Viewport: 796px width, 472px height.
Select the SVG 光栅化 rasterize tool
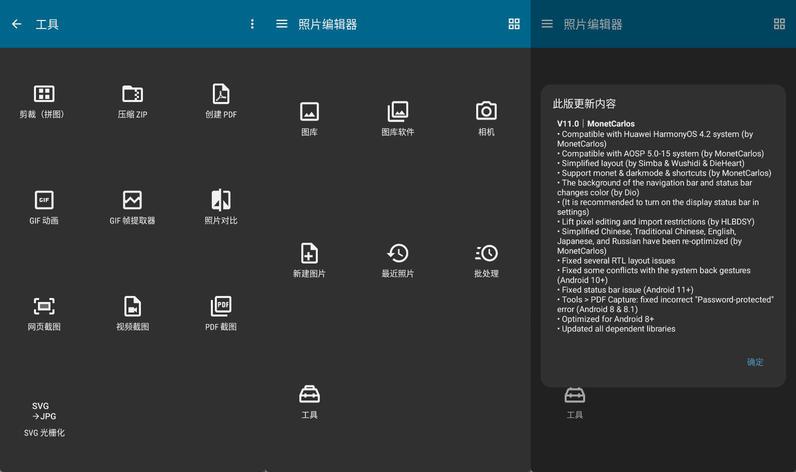pyautogui.click(x=43, y=418)
